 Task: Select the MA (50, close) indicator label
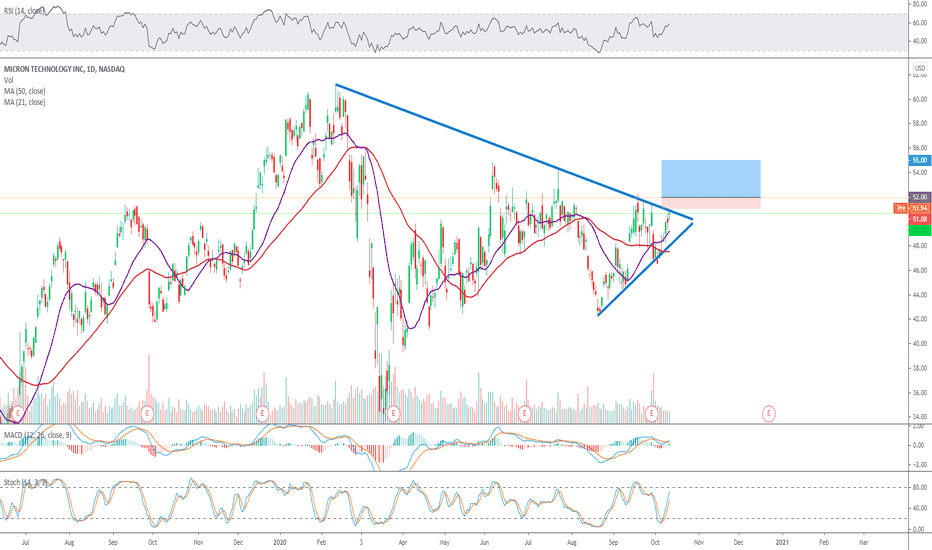tap(24, 91)
